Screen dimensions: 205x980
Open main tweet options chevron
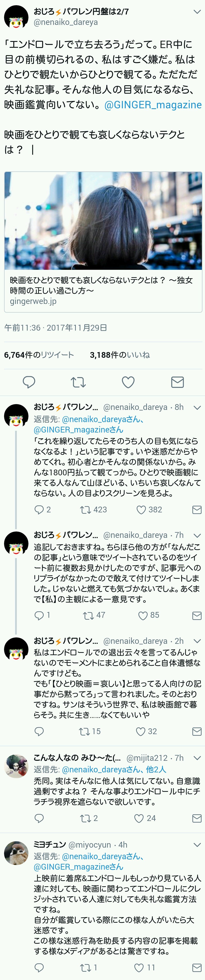[x=197, y=12]
